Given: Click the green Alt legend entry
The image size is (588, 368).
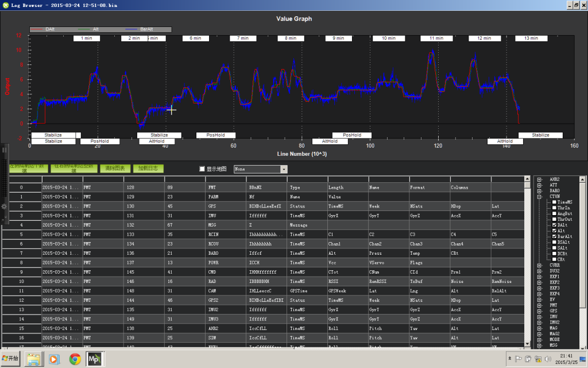Looking at the screenshot, I should point(88,29).
